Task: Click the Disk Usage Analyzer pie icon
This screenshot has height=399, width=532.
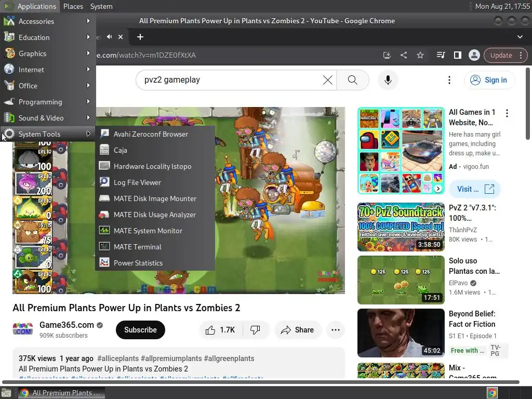Action: (104, 215)
